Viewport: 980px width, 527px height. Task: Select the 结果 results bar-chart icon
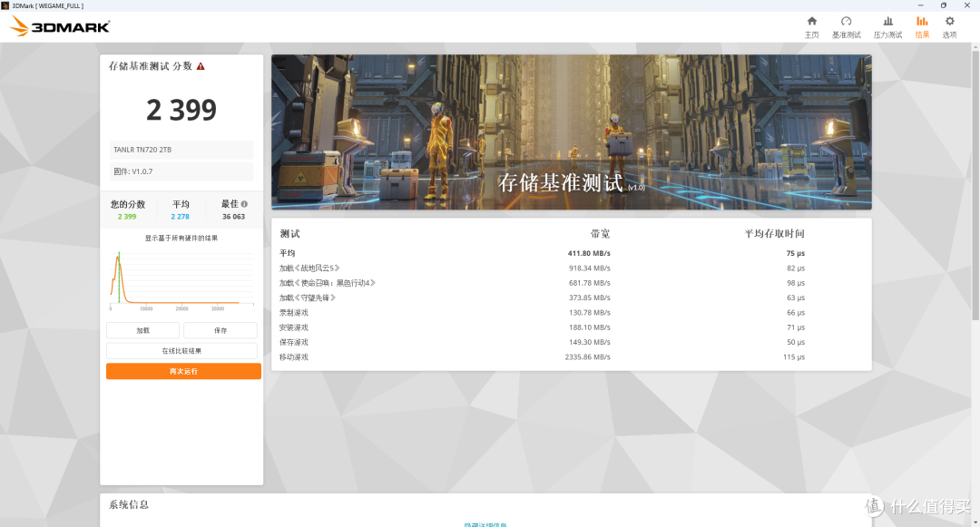click(922, 21)
